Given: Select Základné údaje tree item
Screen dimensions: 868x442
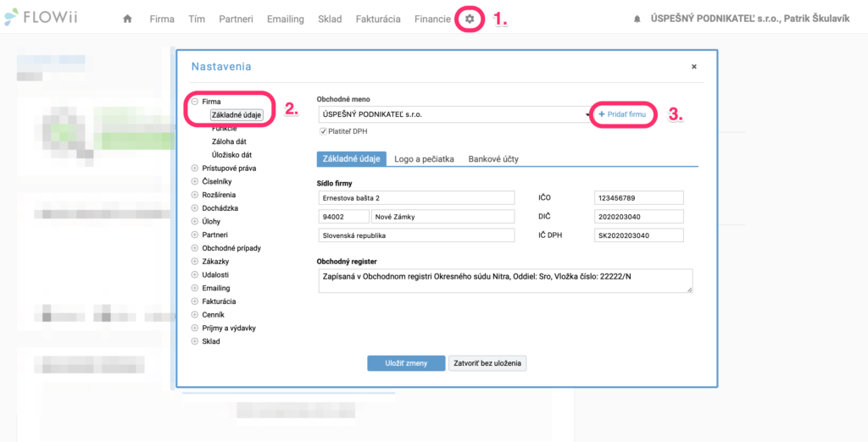Looking at the screenshot, I should [236, 114].
